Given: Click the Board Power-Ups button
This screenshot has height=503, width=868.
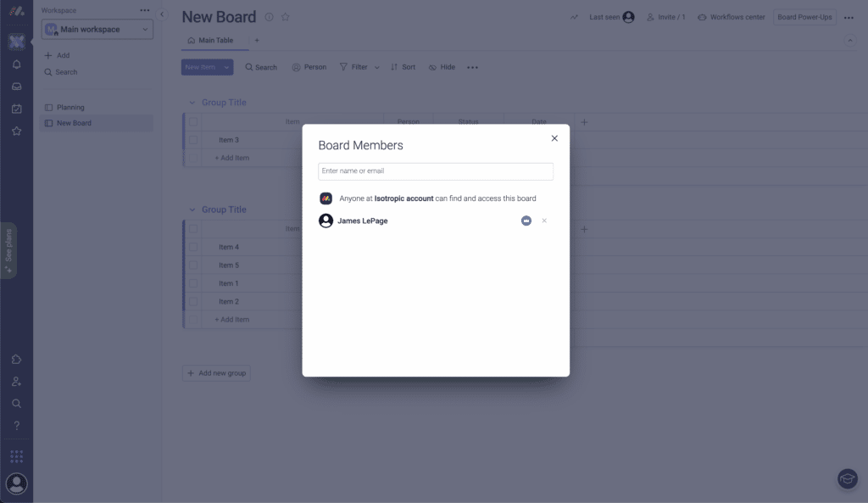Looking at the screenshot, I should (804, 17).
